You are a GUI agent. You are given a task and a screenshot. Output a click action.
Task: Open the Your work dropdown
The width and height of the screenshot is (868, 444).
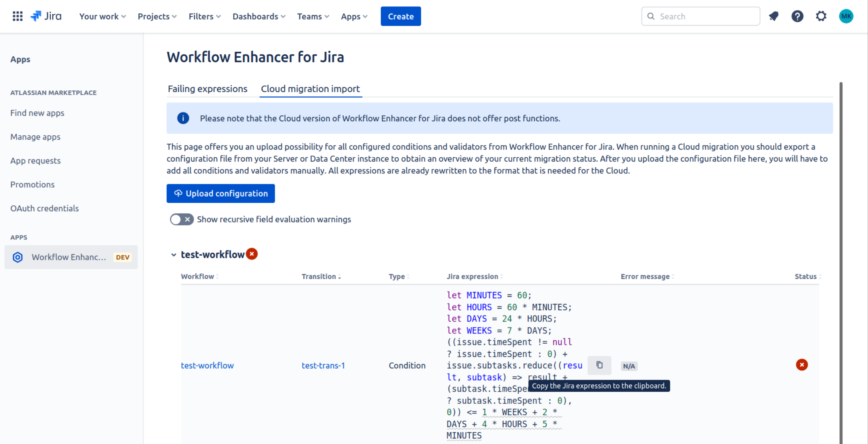click(x=102, y=16)
